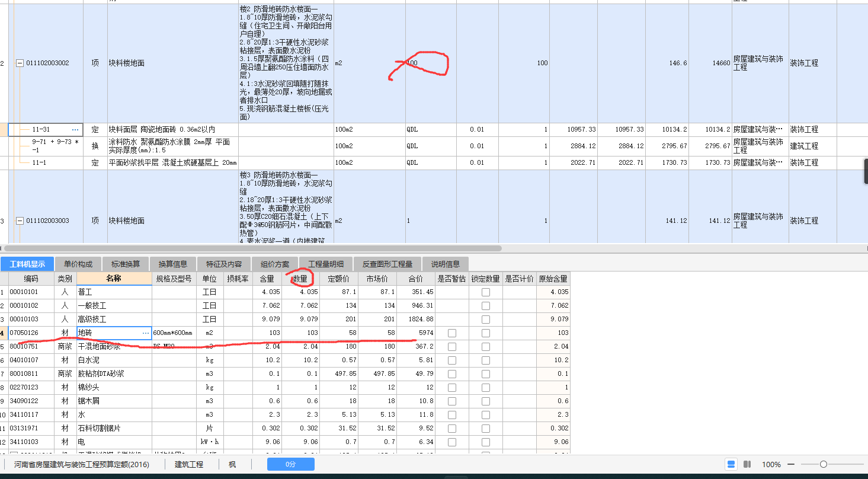Click the 0分 blue score button

[291, 464]
